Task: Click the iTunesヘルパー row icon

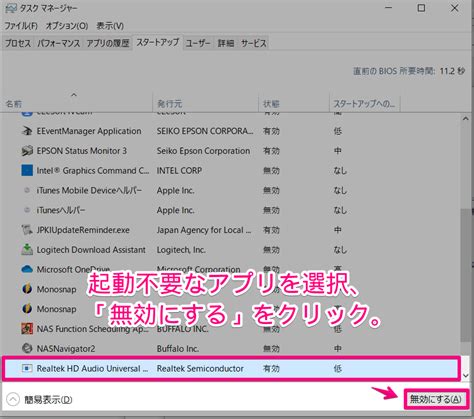Action: point(27,210)
